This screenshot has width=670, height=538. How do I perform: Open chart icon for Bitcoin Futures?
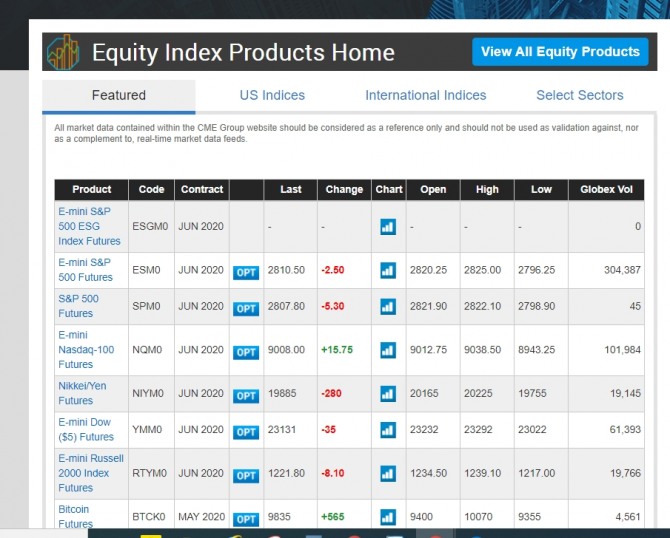[x=388, y=517]
